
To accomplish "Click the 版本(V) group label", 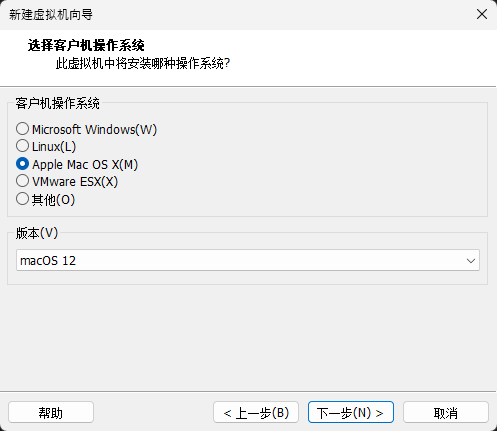I will click(37, 233).
